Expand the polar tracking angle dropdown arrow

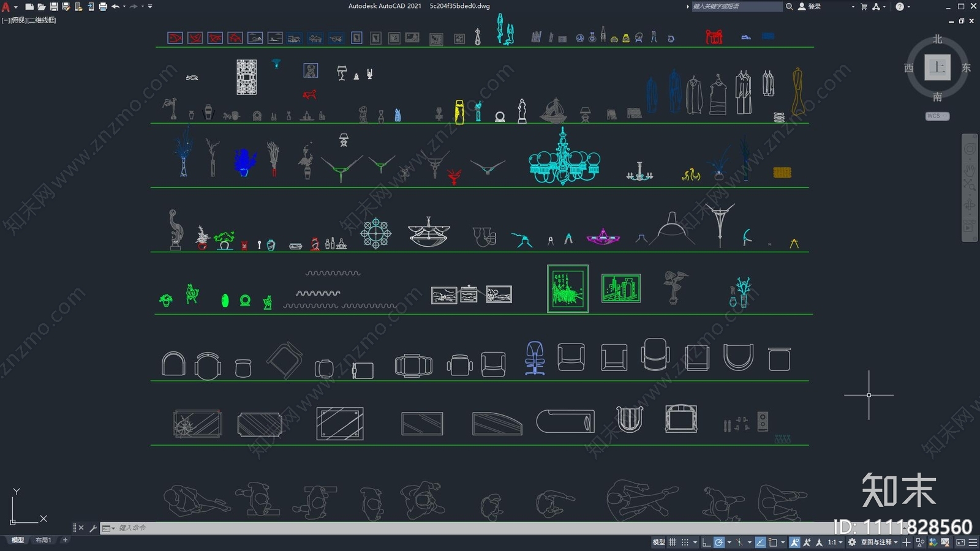pyautogui.click(x=729, y=542)
